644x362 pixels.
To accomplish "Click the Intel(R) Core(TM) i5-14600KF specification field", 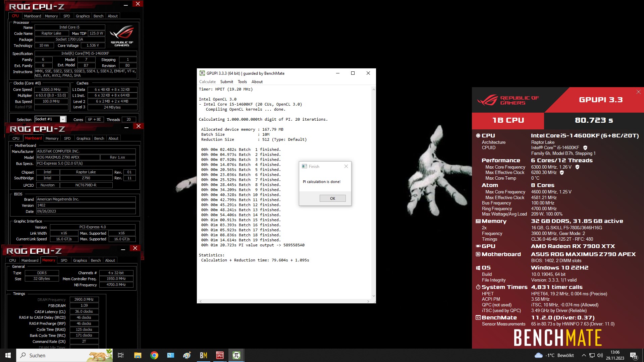I will click(86, 54).
